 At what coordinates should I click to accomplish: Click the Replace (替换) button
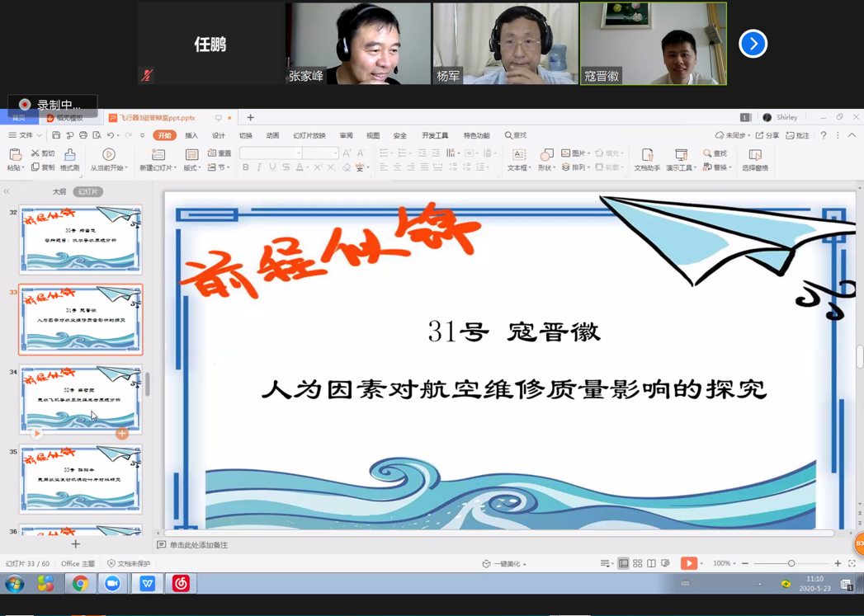[717, 167]
